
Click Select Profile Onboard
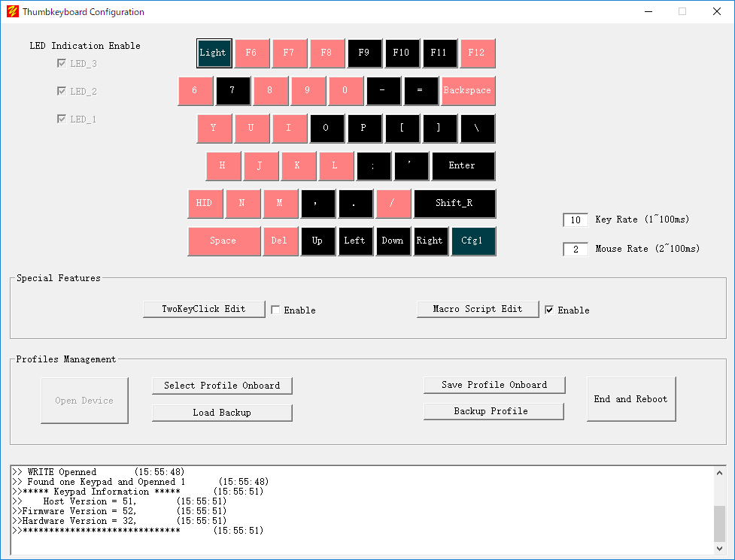coord(222,386)
